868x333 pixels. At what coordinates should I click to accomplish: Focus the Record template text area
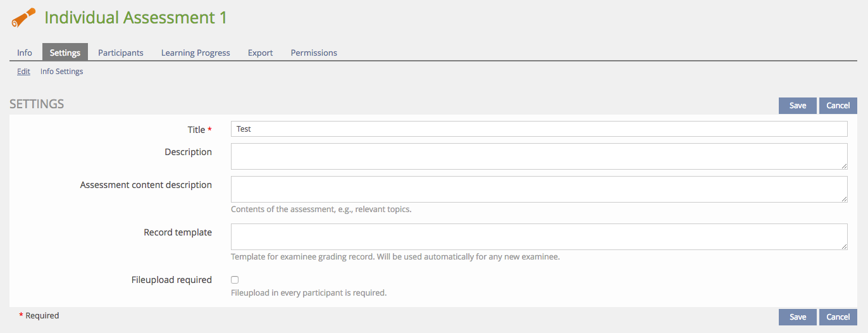coord(539,237)
